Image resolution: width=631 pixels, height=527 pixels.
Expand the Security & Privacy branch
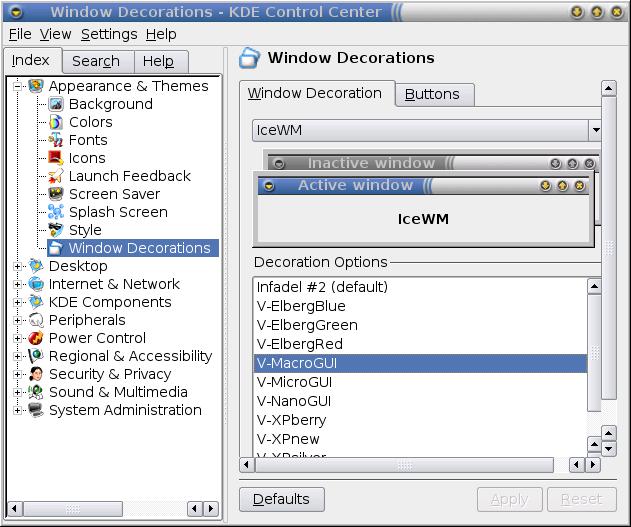(x=17, y=375)
